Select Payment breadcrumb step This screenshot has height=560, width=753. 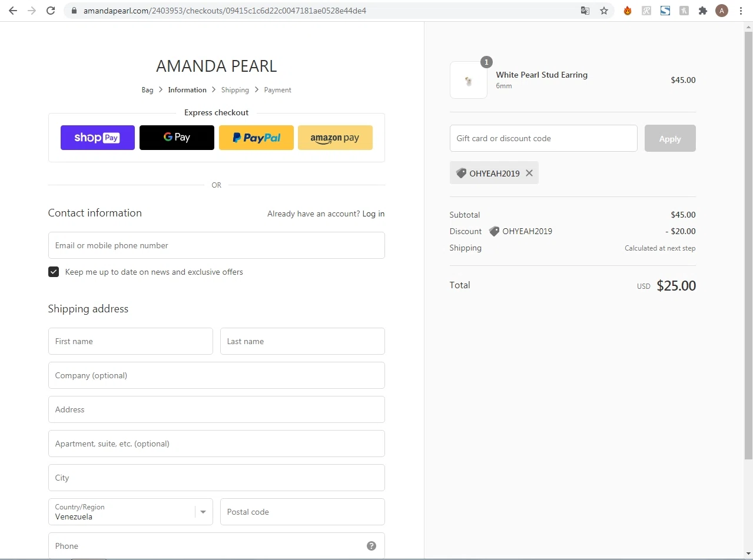278,90
